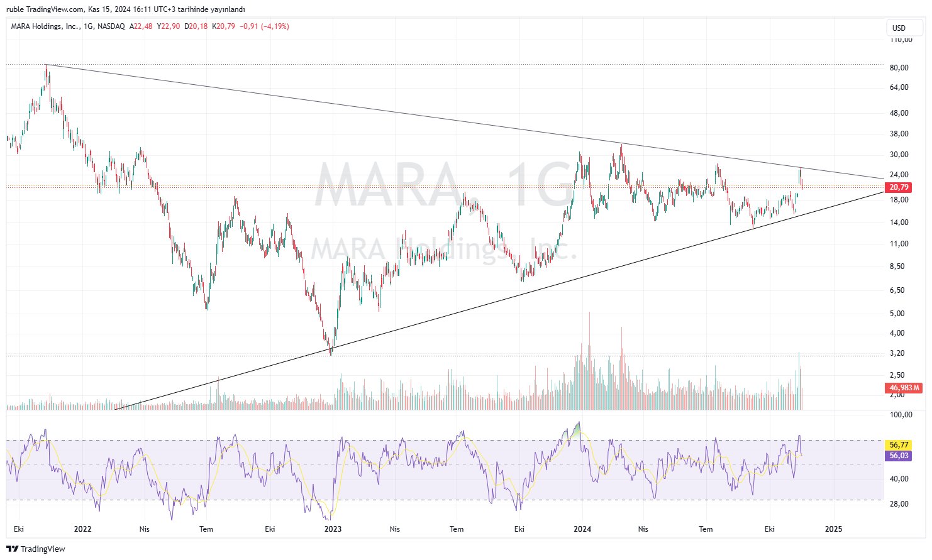
Task: Click the TradingView logo at the bottom
Action: (x=36, y=549)
